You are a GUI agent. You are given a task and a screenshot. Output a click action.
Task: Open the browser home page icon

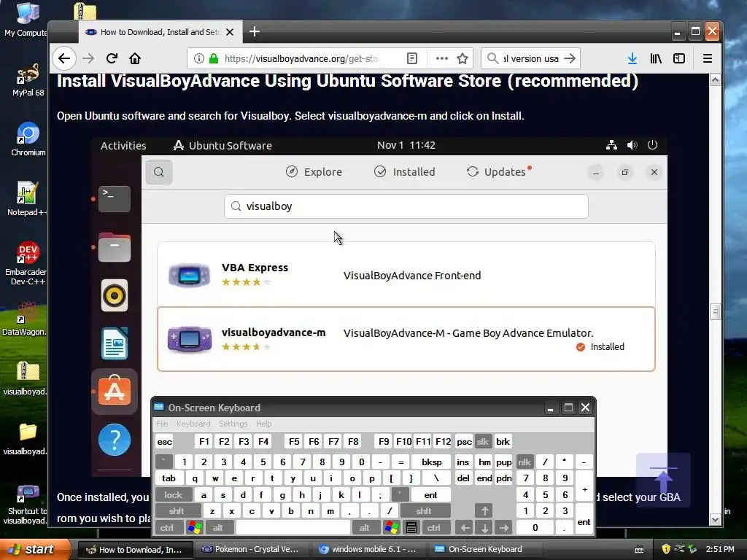pos(135,58)
